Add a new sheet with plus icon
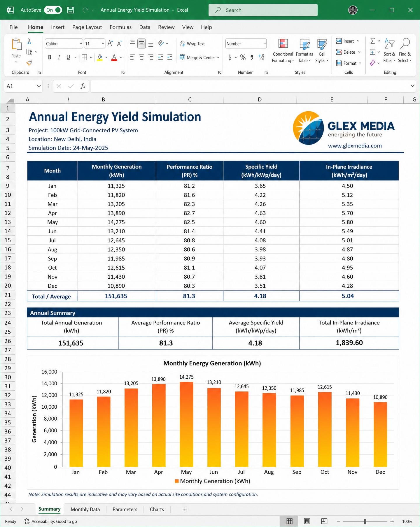This screenshot has height=527, width=420. (x=185, y=509)
